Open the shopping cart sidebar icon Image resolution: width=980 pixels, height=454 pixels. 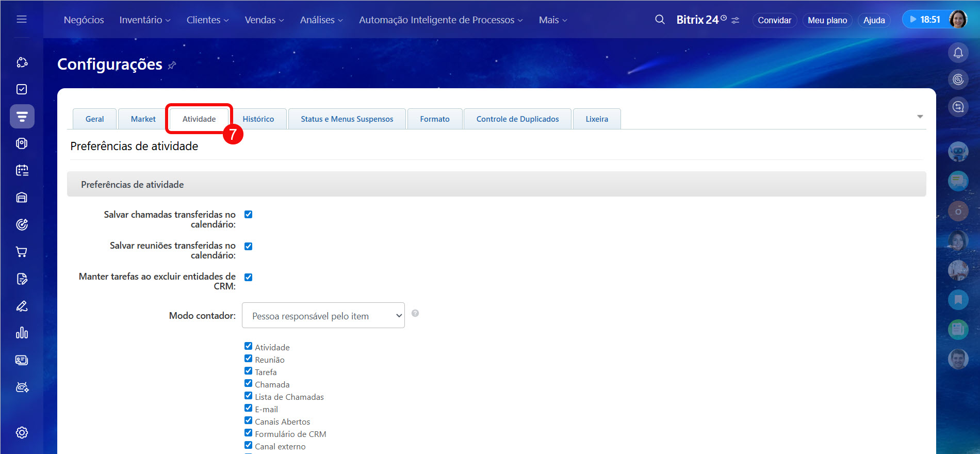[x=22, y=252]
